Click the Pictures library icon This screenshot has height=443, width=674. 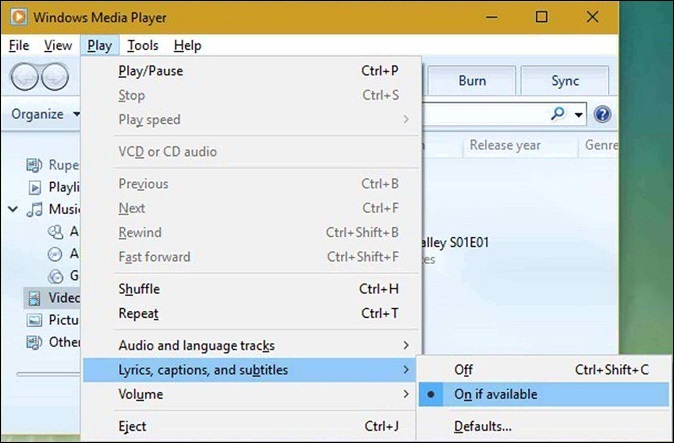[x=34, y=320]
